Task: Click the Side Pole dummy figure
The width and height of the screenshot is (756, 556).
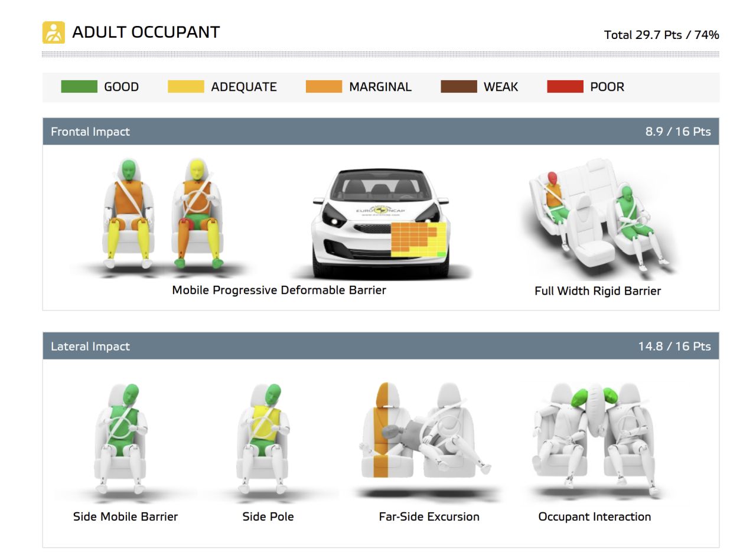Action: (x=265, y=440)
